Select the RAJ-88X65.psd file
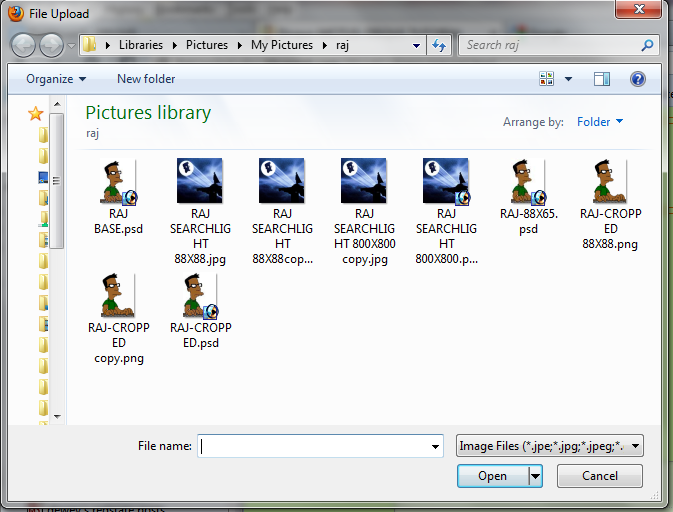673x512 pixels. pos(528,197)
